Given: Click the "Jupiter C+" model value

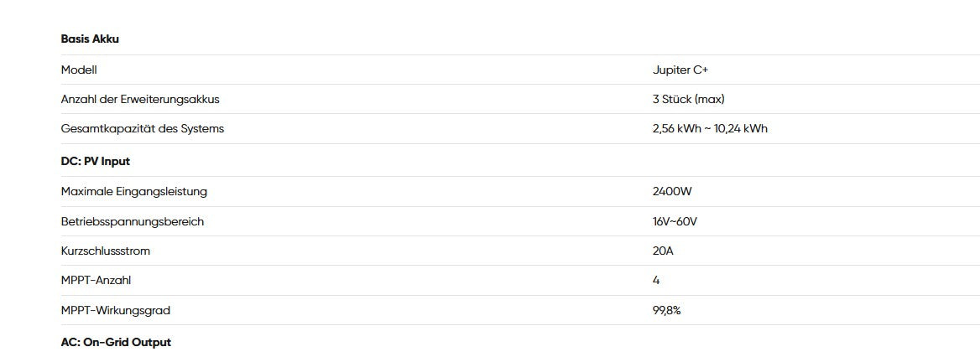Looking at the screenshot, I should pyautogui.click(x=680, y=70).
